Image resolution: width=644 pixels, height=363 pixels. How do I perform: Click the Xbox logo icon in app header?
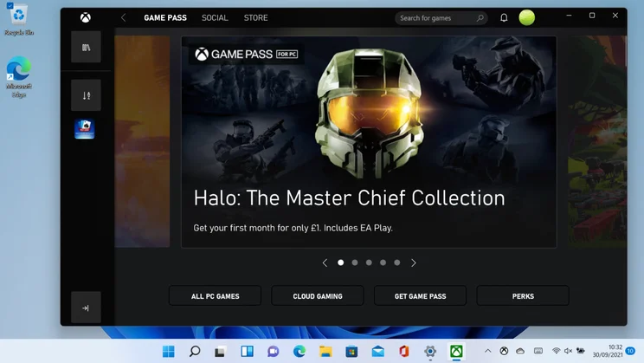pos(86,17)
